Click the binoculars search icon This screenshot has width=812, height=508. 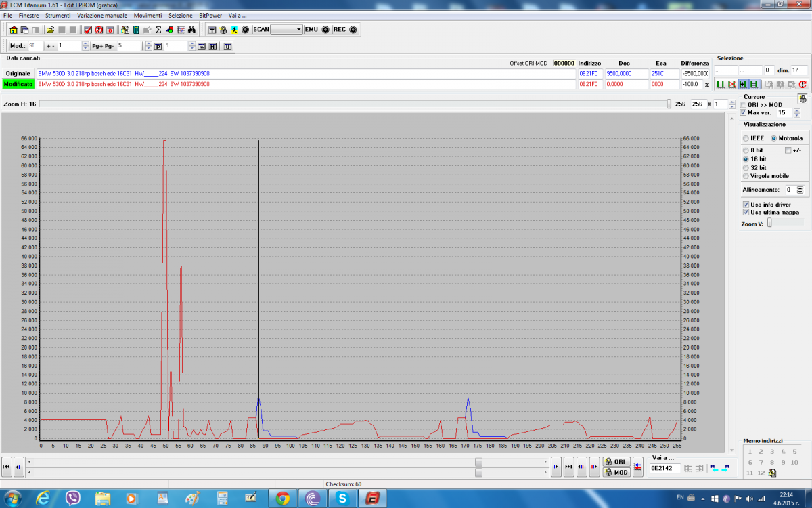191,30
